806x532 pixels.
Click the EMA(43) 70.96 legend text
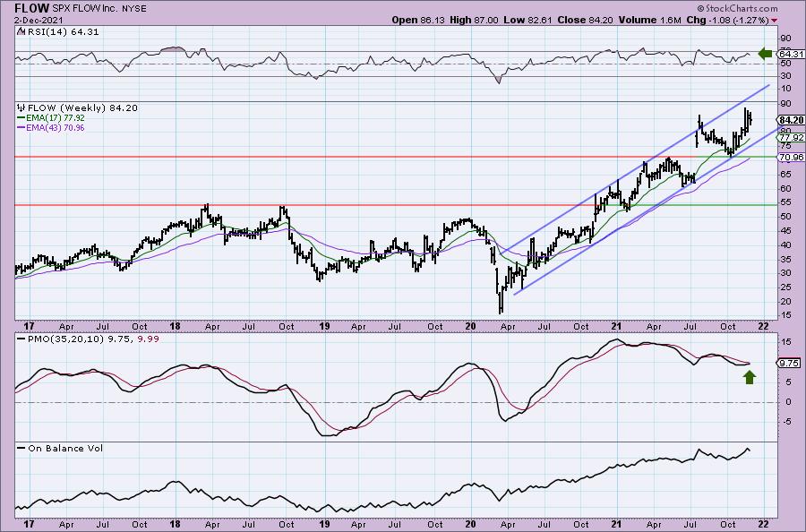56,127
